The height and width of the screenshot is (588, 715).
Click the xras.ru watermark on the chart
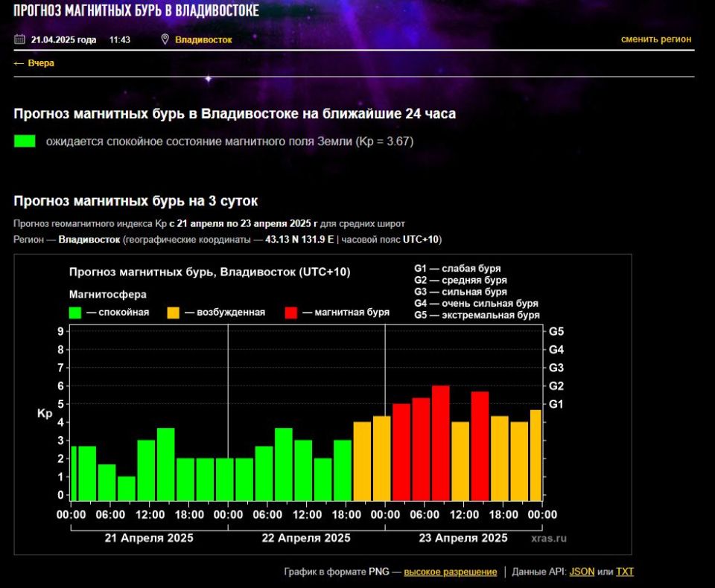click(x=549, y=538)
